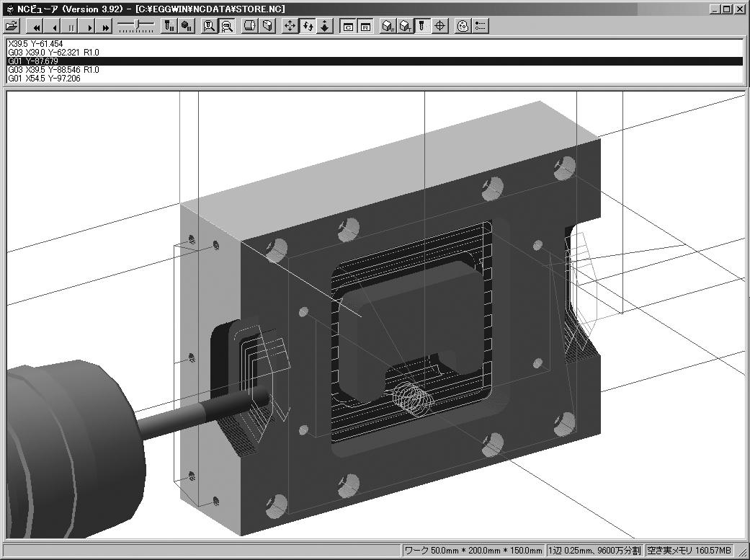Click the tool-with-pause icon
Viewport: 750px width, 560px height.
[169, 26]
